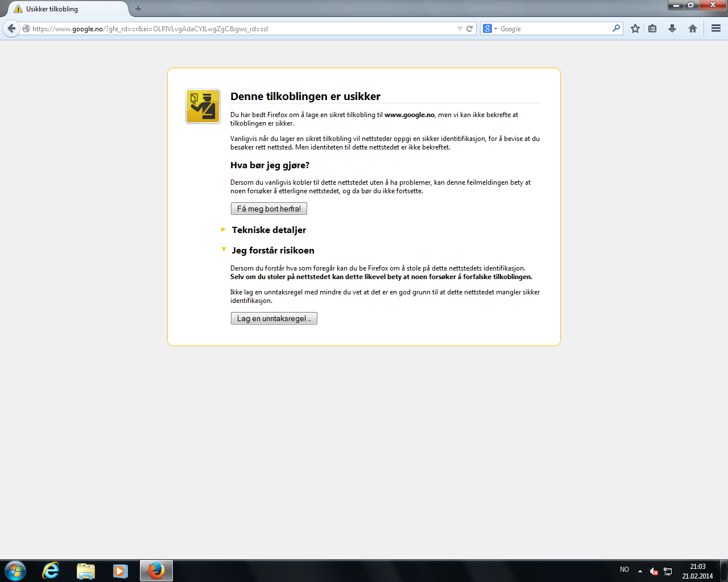Click Lag en unntaksregel button
Viewport: 728px width, 582px height.
(x=274, y=318)
